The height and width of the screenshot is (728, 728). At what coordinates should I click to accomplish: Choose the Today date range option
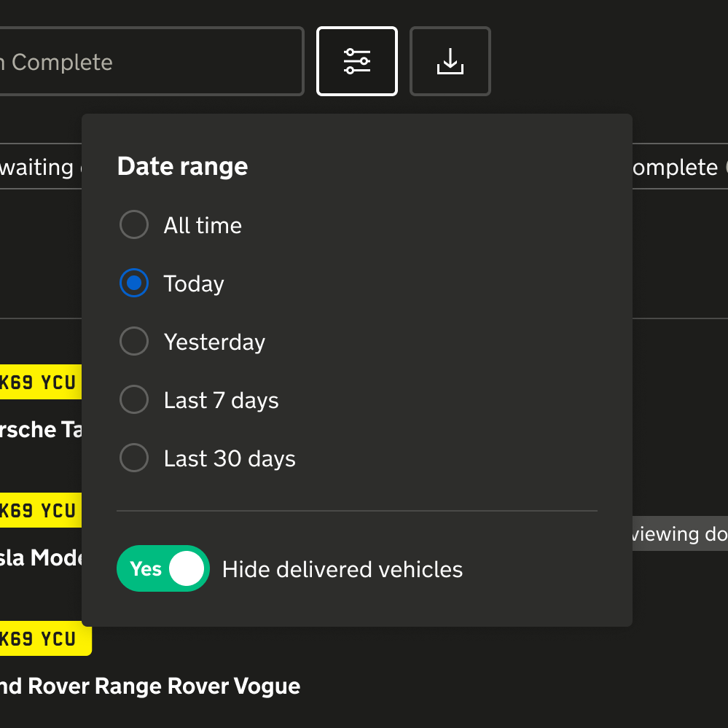[134, 283]
